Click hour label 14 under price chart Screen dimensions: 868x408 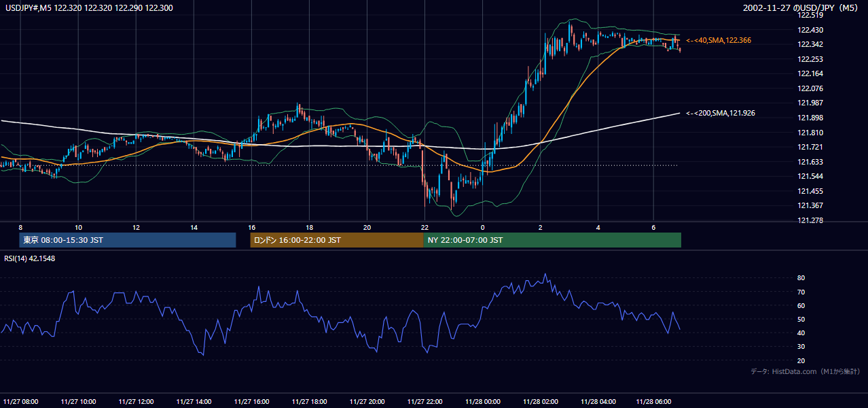click(194, 227)
